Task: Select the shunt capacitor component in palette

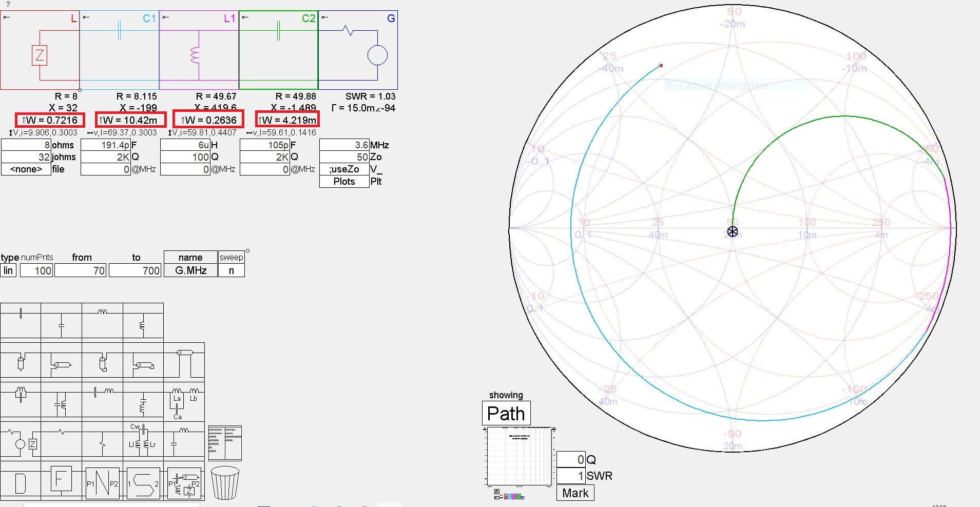Action: [x=62, y=320]
